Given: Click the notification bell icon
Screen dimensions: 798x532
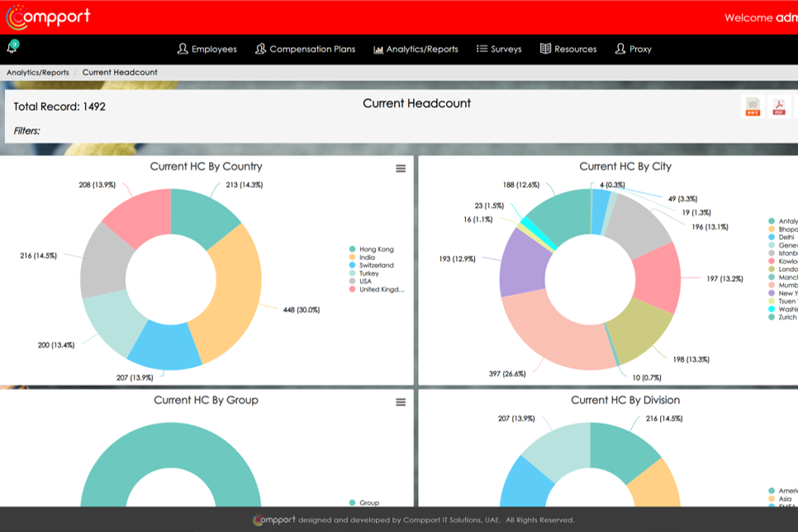Looking at the screenshot, I should click(x=12, y=49).
